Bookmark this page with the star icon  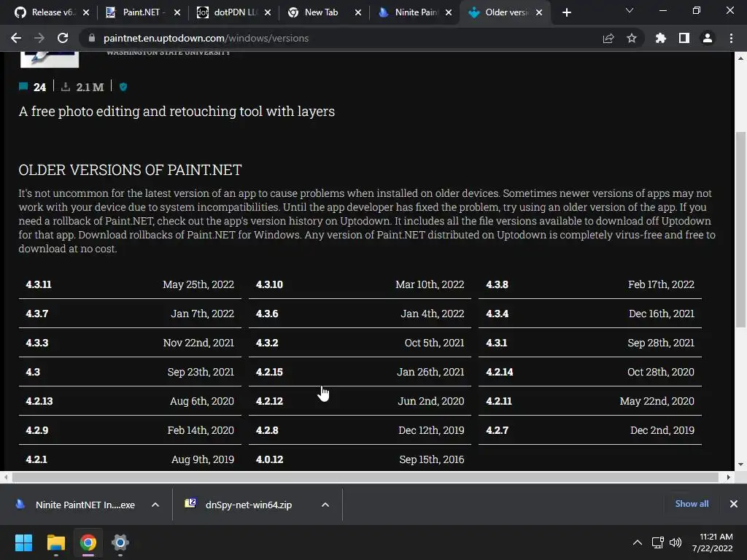pos(632,38)
